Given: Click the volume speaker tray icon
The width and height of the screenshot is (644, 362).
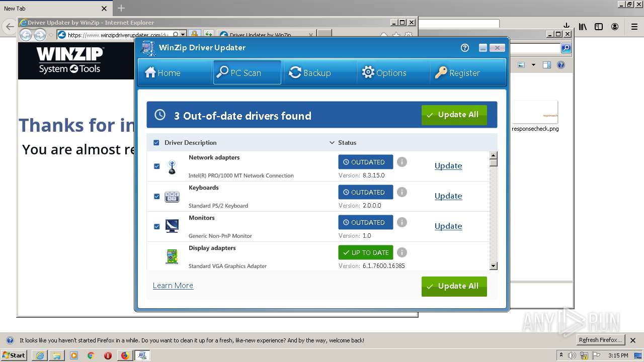Looking at the screenshot, I should 572,355.
